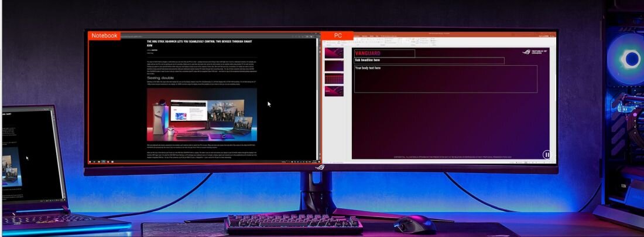Click the 'Seeing double' section heading

[160, 78]
